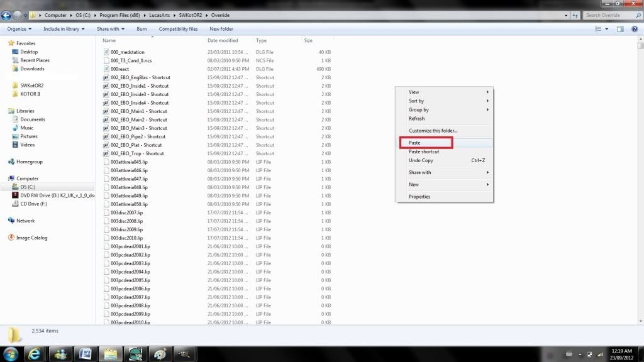Select Downloads under Favorites
Screen dimensions: 644x362
tap(32, 69)
